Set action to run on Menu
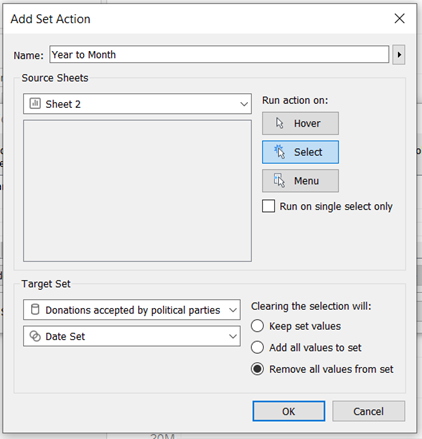The image size is (422, 439). tap(300, 181)
